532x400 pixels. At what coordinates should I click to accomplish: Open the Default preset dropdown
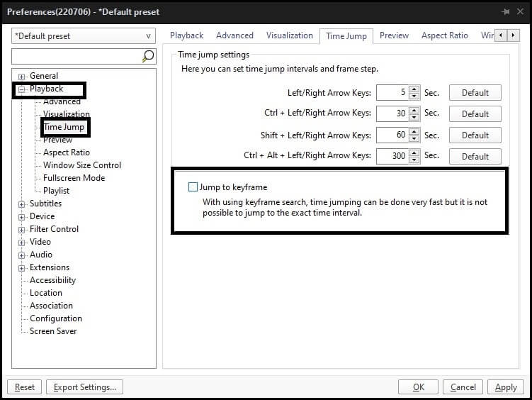click(84, 36)
